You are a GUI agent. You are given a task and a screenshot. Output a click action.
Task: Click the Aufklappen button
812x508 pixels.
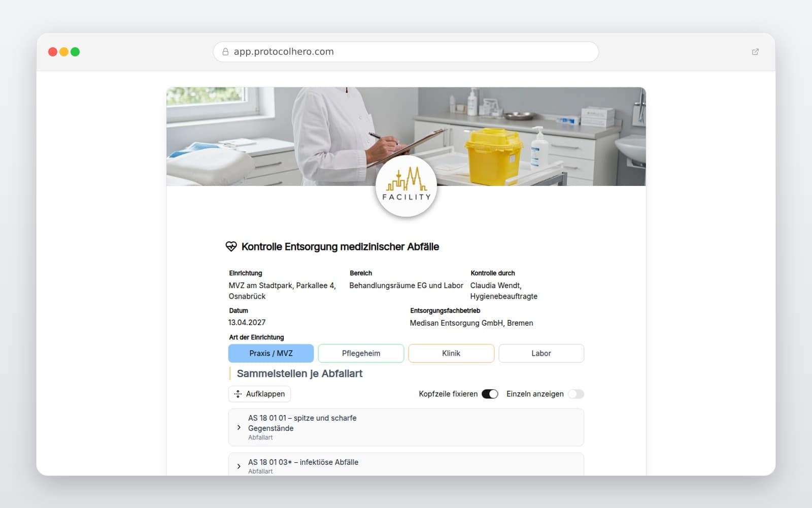point(259,394)
